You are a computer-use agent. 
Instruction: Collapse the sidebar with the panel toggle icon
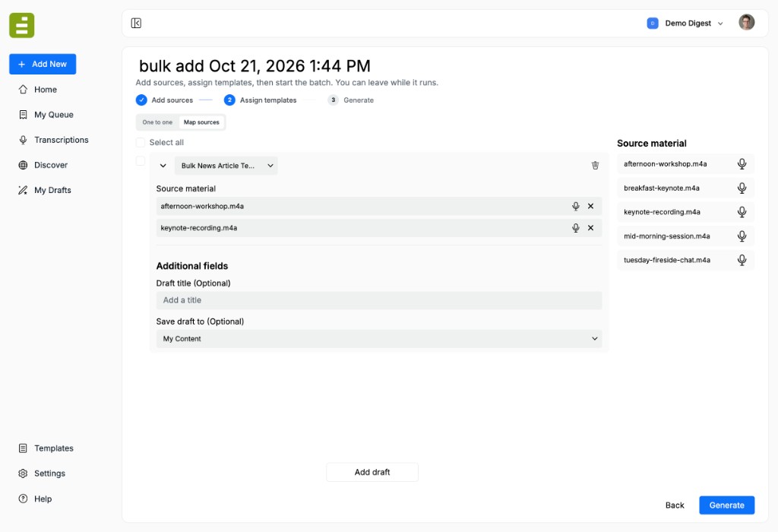click(x=136, y=24)
